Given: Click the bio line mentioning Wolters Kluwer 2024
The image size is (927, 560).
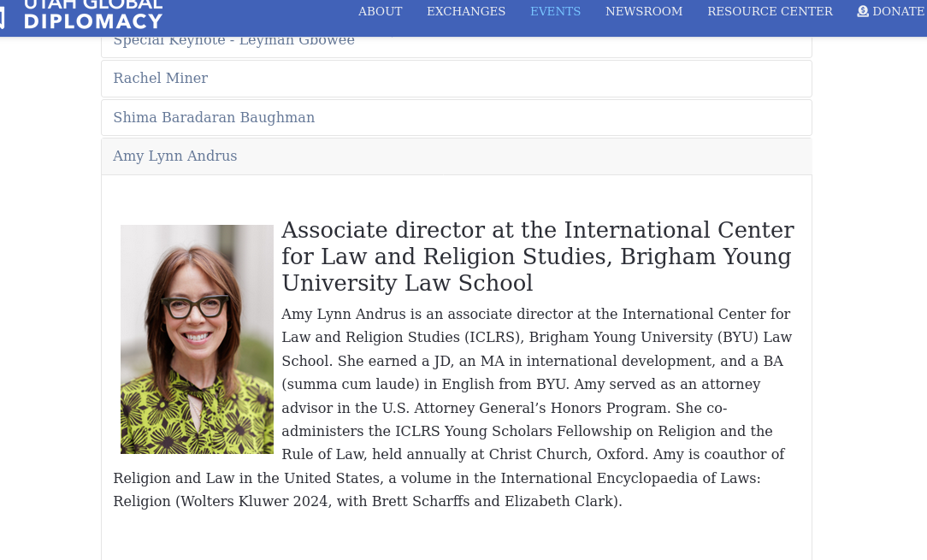Looking at the screenshot, I should pyautogui.click(x=368, y=501).
